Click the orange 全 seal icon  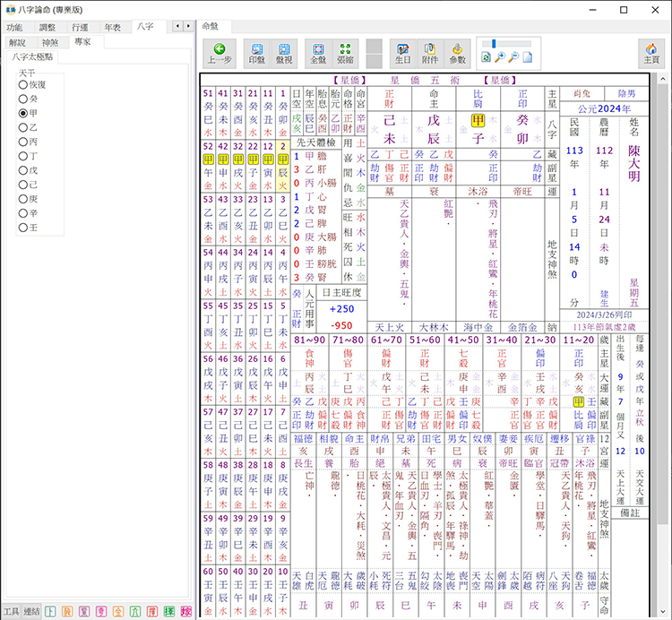click(118, 611)
